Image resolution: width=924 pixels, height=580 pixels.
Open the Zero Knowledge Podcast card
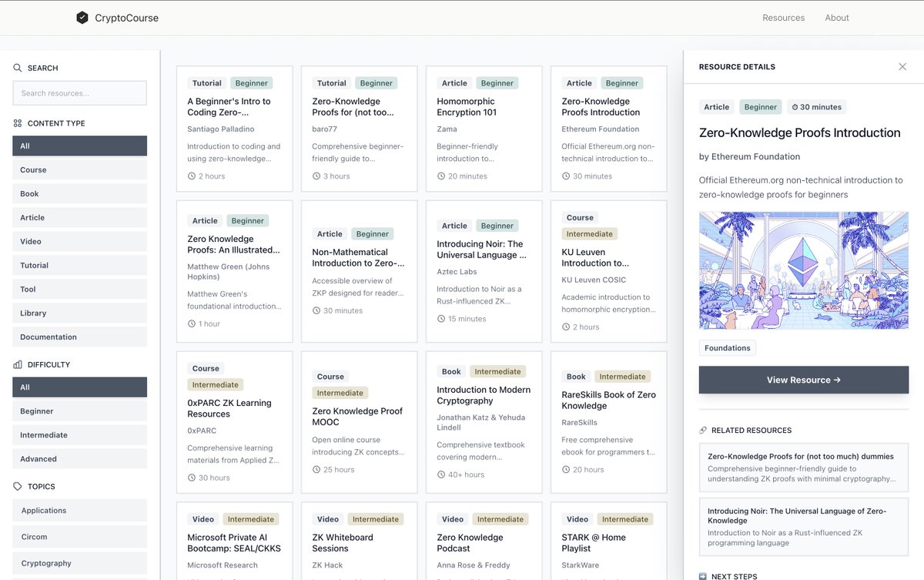pos(484,541)
